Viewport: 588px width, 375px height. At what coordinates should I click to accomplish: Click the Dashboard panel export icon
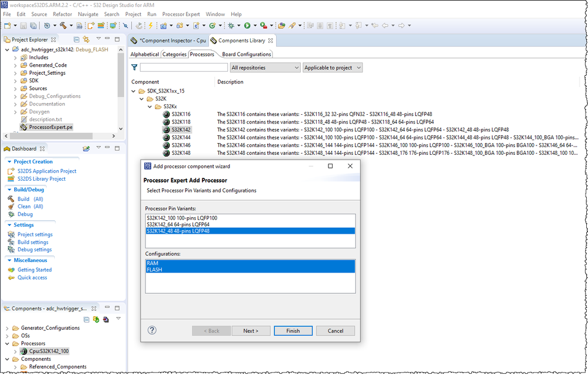click(x=87, y=148)
